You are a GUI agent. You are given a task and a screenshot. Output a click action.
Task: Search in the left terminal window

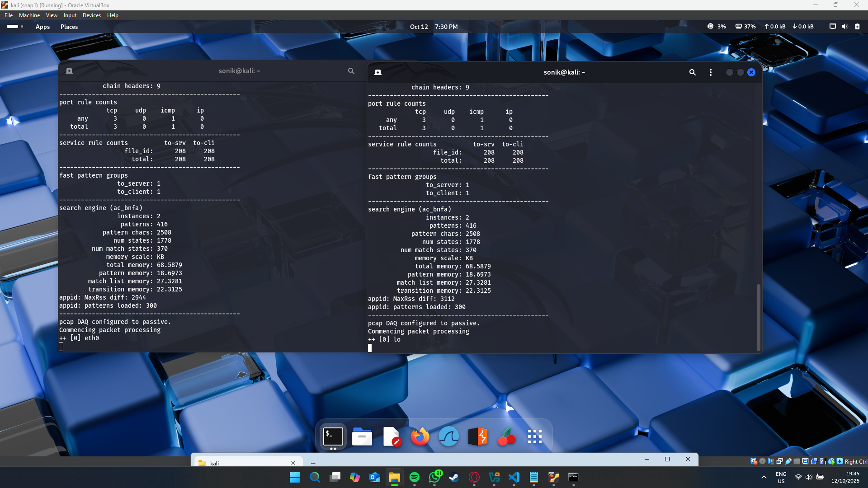pyautogui.click(x=351, y=71)
